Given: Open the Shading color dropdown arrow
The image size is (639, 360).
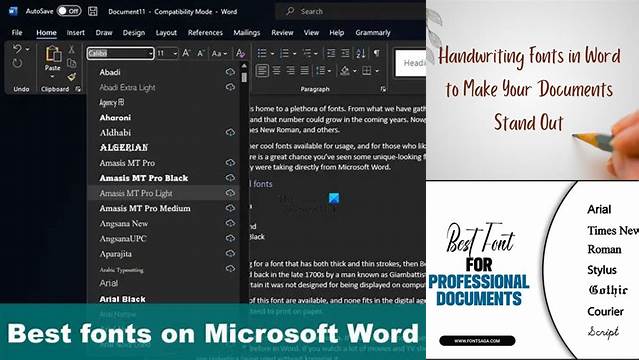Looking at the screenshot, I should click(x=355, y=71).
